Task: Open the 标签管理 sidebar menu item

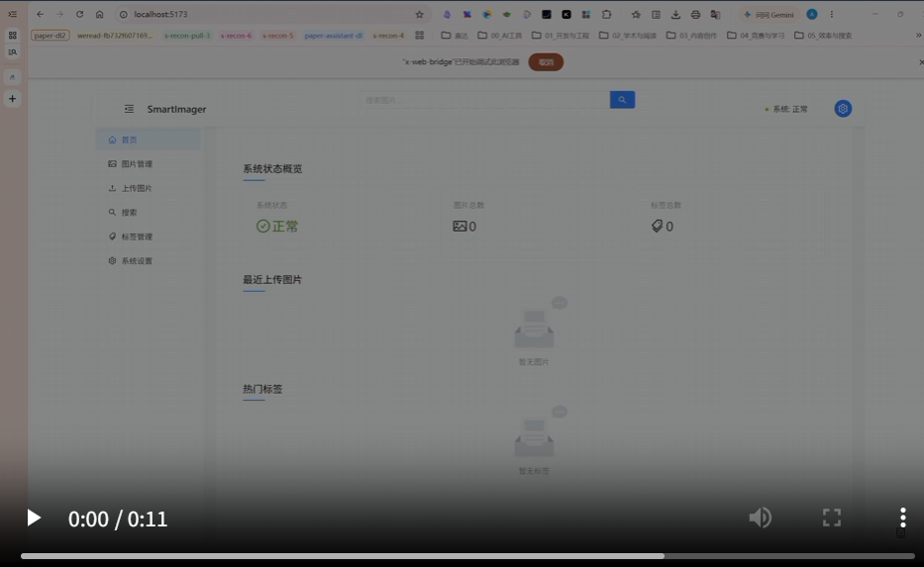Action: click(x=149, y=236)
